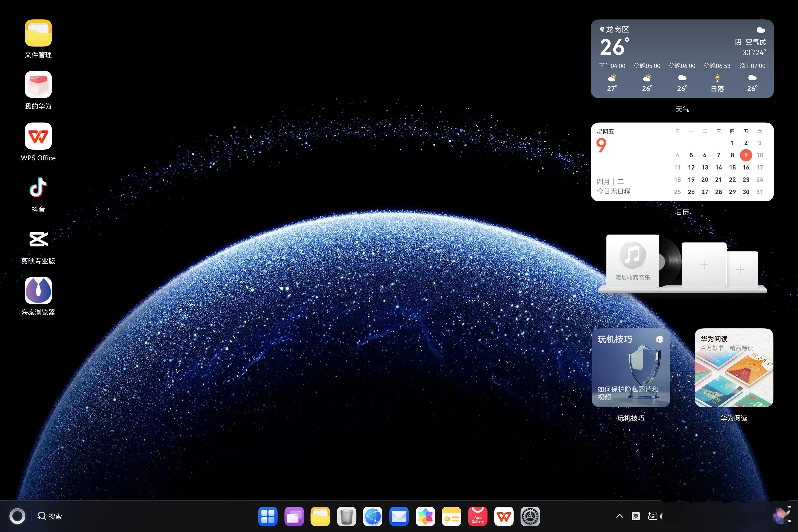Image resolution: width=798 pixels, height=532 pixels.
Task: Click the 日历 widget label
Action: (x=682, y=212)
